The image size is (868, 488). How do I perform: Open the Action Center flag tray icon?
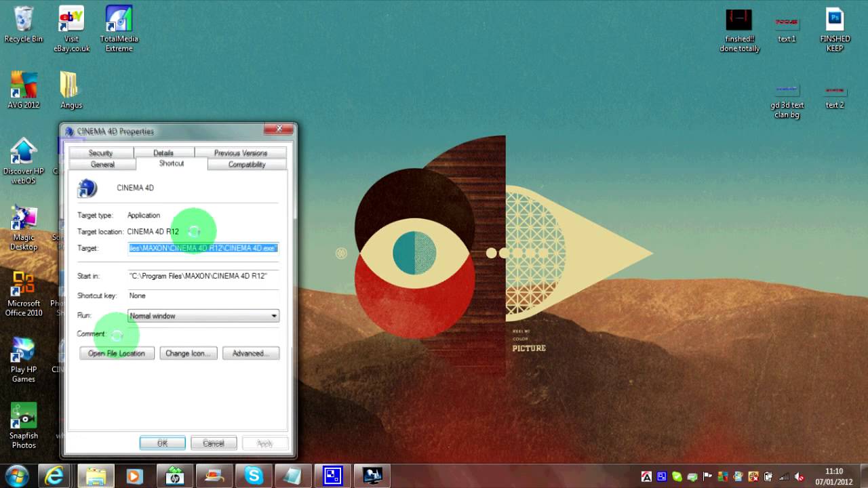(x=709, y=476)
